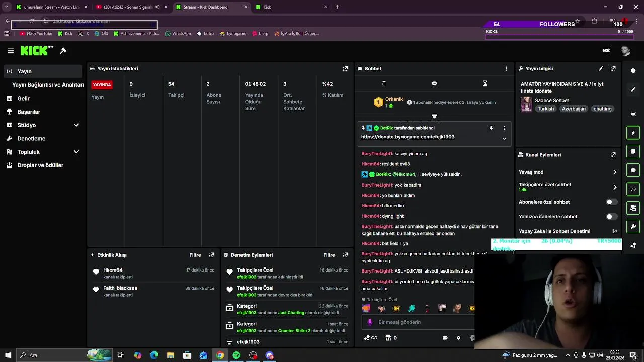Screen dimensions: 644x362
Task: Collapse the leaderboard with the down arrow handle
Action: [x=434, y=116]
